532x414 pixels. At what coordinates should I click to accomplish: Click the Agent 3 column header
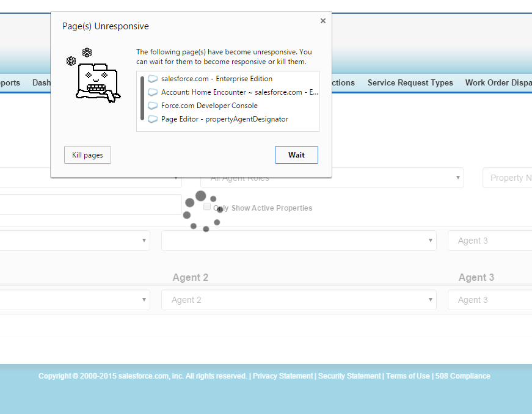tap(476, 277)
